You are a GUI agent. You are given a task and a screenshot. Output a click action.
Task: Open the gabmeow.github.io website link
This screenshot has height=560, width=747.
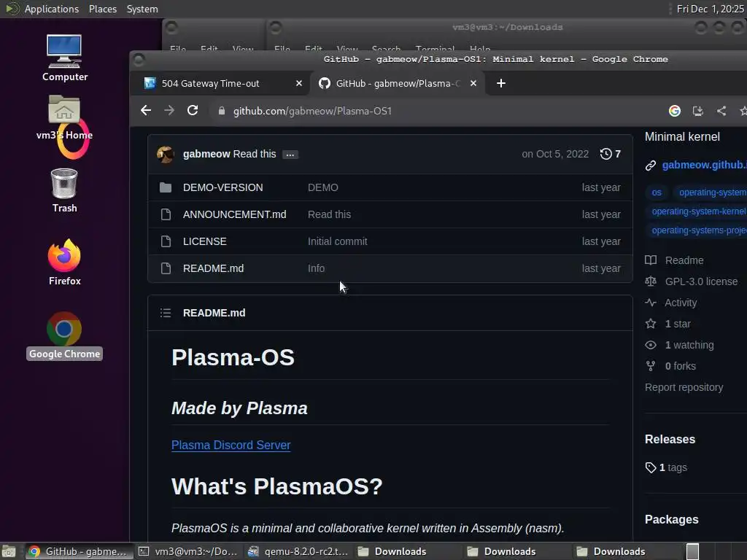point(704,166)
